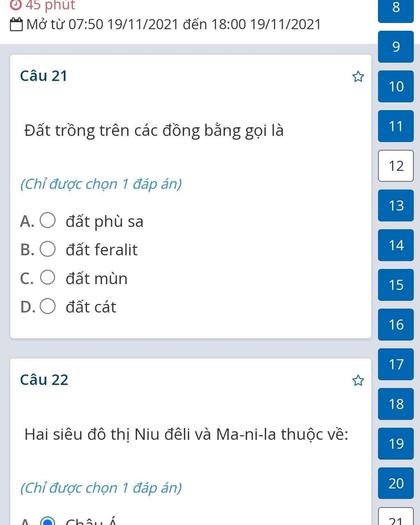Bookmark question 21 with the star icon

[358, 76]
